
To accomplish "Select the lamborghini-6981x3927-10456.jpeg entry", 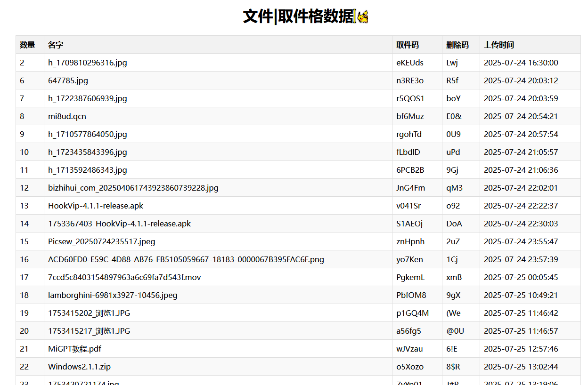I will 113,295.
